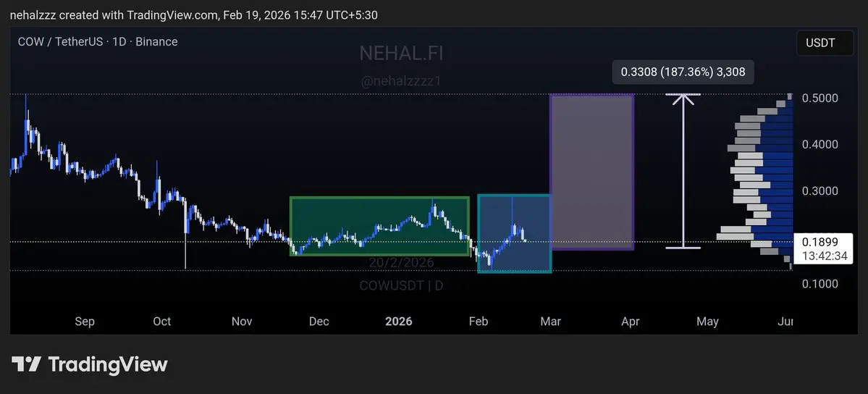Click the tall October wick candle
Viewport: 868px width, 394px height.
pos(185,232)
